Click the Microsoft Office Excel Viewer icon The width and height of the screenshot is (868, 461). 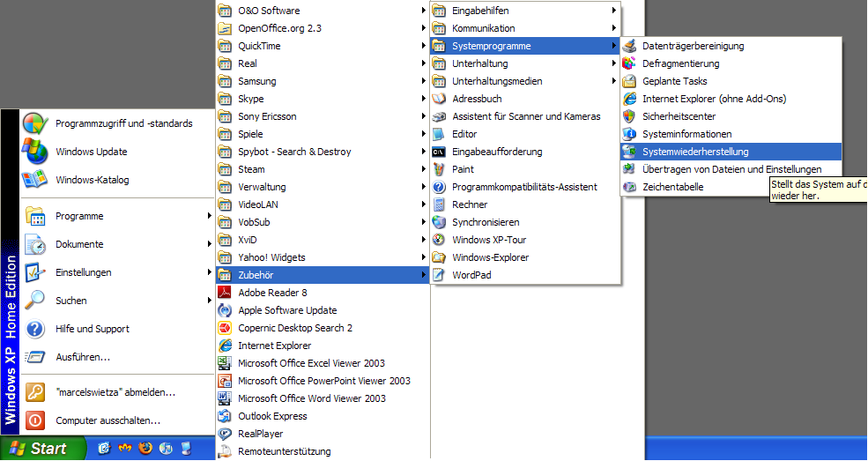point(224,363)
